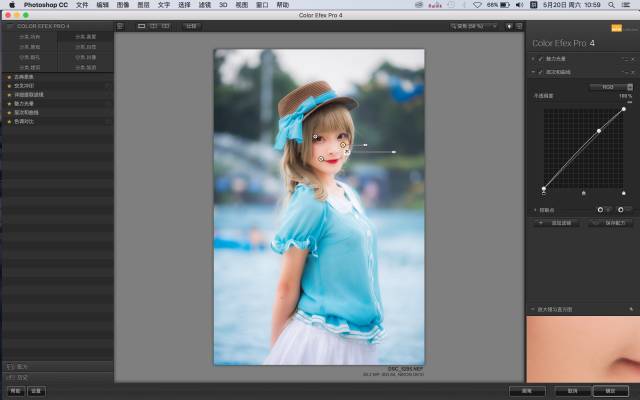The width and height of the screenshot is (640, 400).
Task: Collapse the 层次和曲线 filter section triangle
Action: click(x=533, y=72)
